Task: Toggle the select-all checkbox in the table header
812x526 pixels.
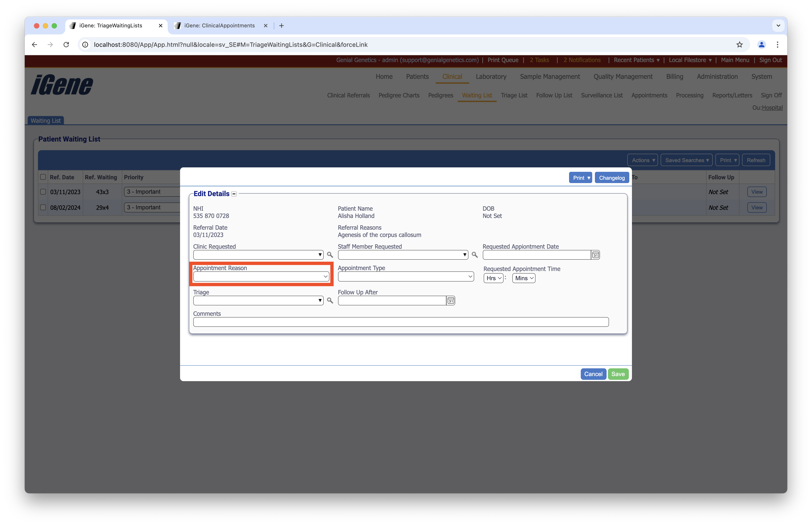Action: [x=43, y=177]
